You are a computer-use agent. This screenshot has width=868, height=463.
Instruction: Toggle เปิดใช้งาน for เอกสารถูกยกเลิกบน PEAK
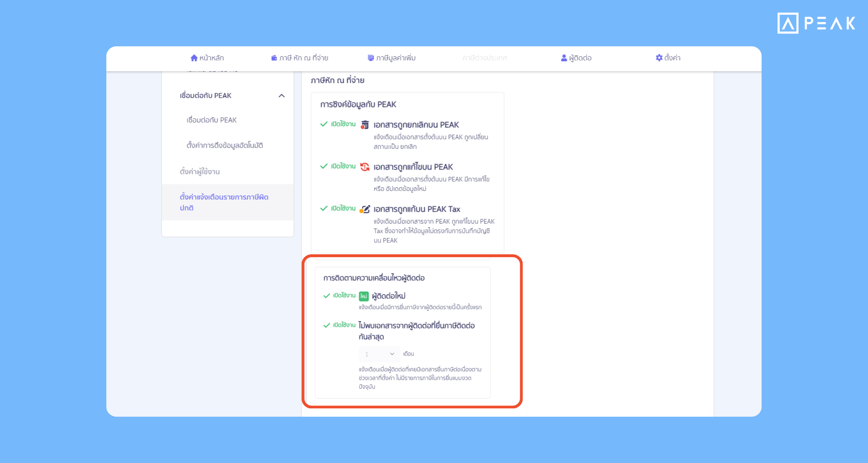(x=338, y=124)
